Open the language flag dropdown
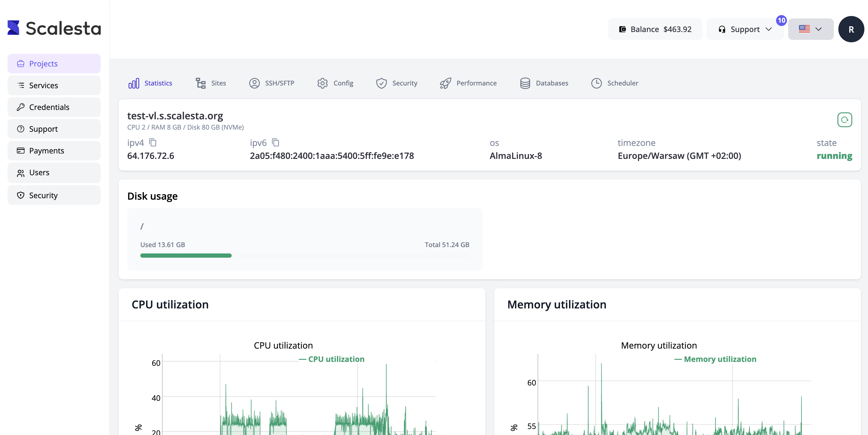The image size is (868, 435). point(810,29)
